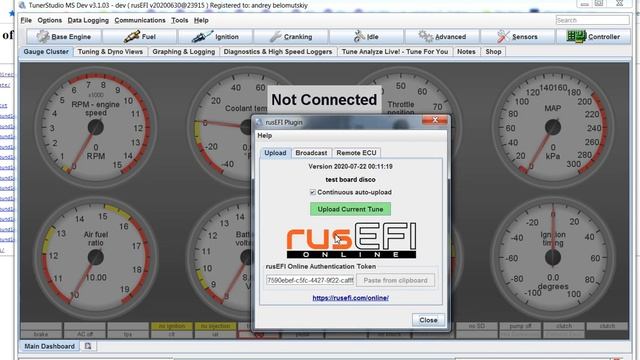
Task: Open the main window Help menu
Action: (x=201, y=20)
